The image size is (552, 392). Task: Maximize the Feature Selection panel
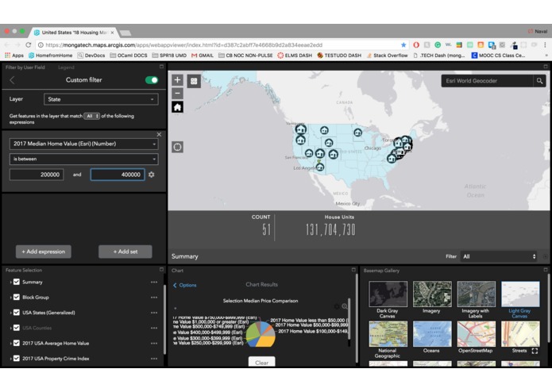[x=161, y=270]
